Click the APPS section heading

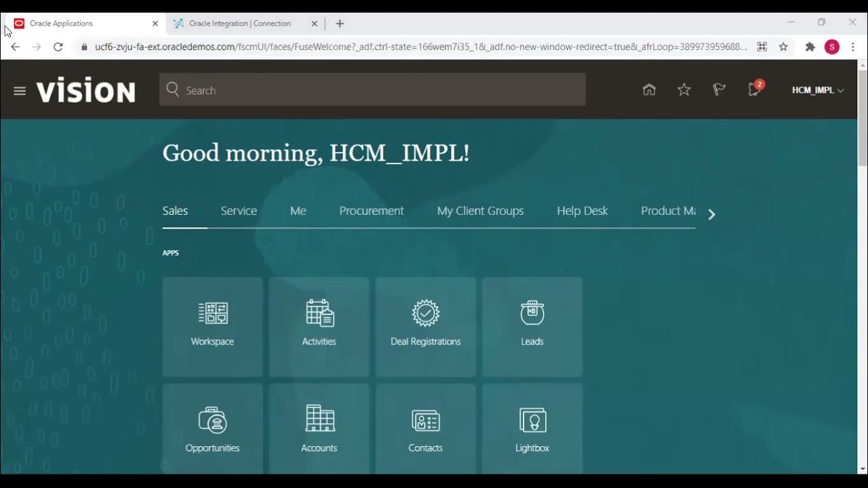point(171,253)
